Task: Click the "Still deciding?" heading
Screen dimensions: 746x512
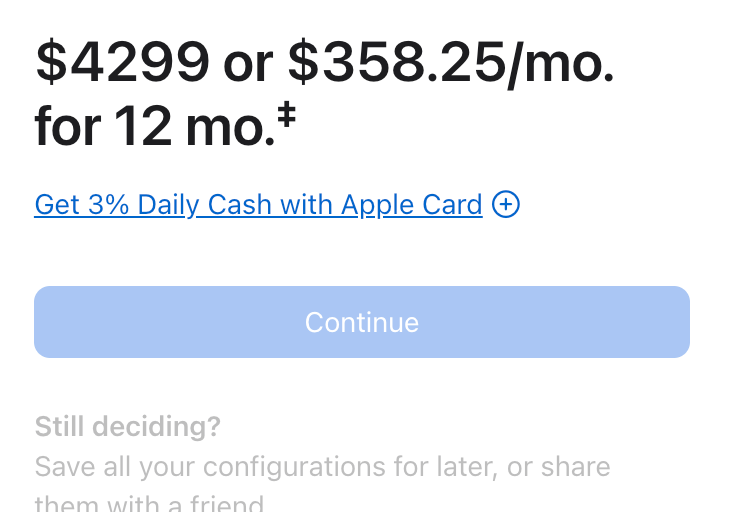Action: point(127,427)
